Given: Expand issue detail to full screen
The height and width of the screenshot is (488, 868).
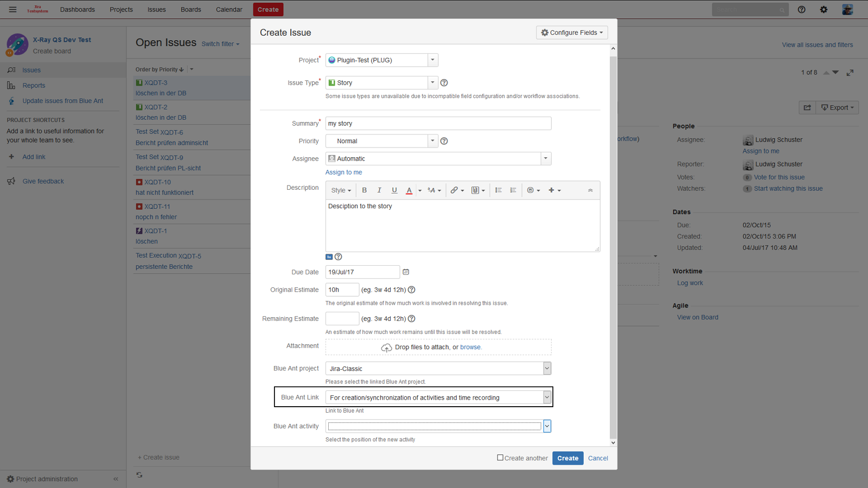Looking at the screenshot, I should click(x=850, y=73).
